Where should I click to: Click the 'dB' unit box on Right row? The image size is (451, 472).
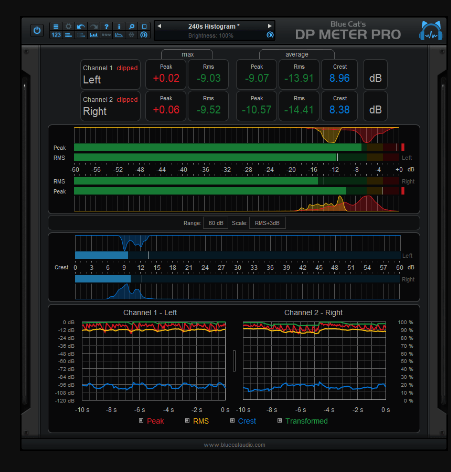click(375, 106)
